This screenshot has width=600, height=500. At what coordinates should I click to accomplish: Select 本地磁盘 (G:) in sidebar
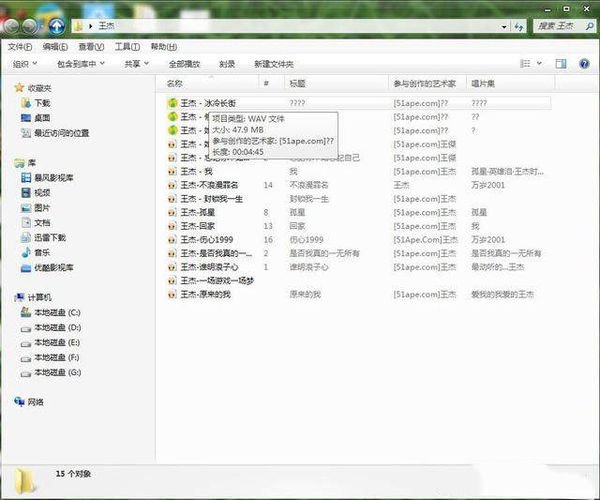[x=57, y=372]
